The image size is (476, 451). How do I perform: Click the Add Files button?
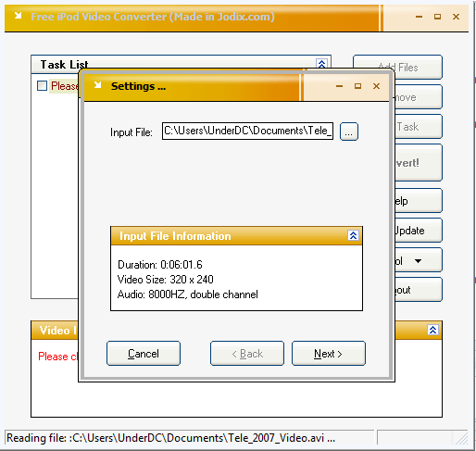tap(397, 67)
